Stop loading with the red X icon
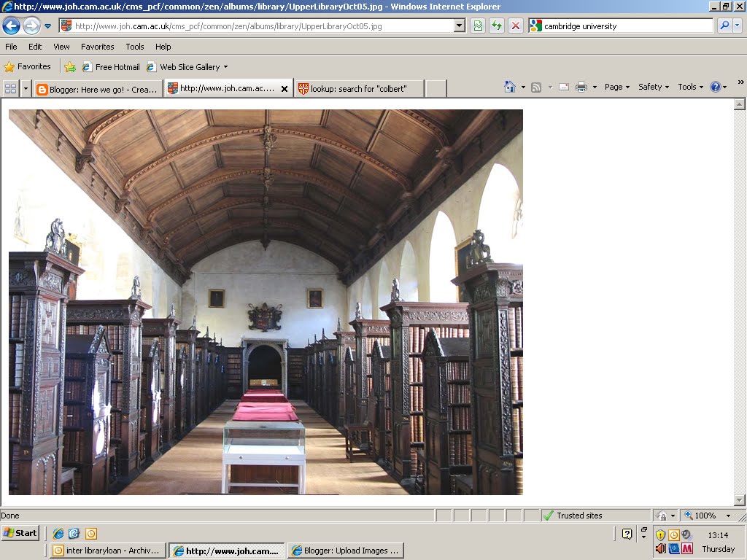This screenshot has width=747, height=560. (516, 26)
